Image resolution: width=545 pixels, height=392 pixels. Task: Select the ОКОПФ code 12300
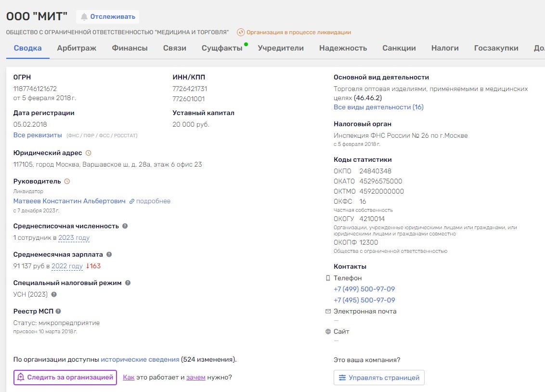coord(368,242)
